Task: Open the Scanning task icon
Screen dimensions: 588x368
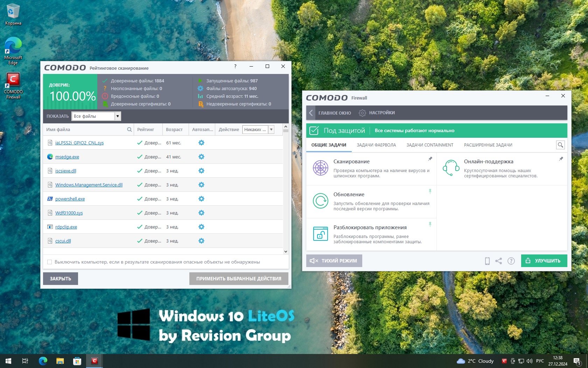Action: pyautogui.click(x=320, y=168)
